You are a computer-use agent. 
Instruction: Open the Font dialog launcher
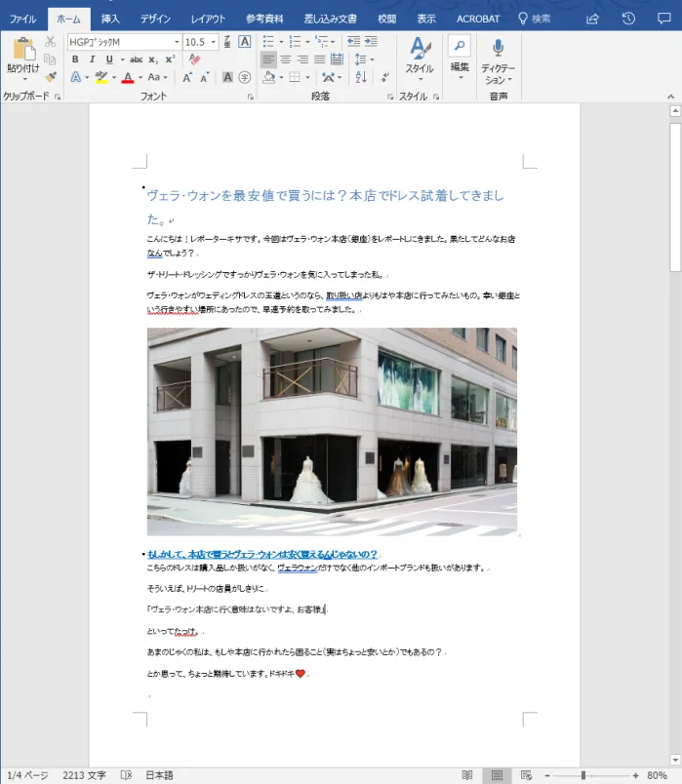click(250, 97)
